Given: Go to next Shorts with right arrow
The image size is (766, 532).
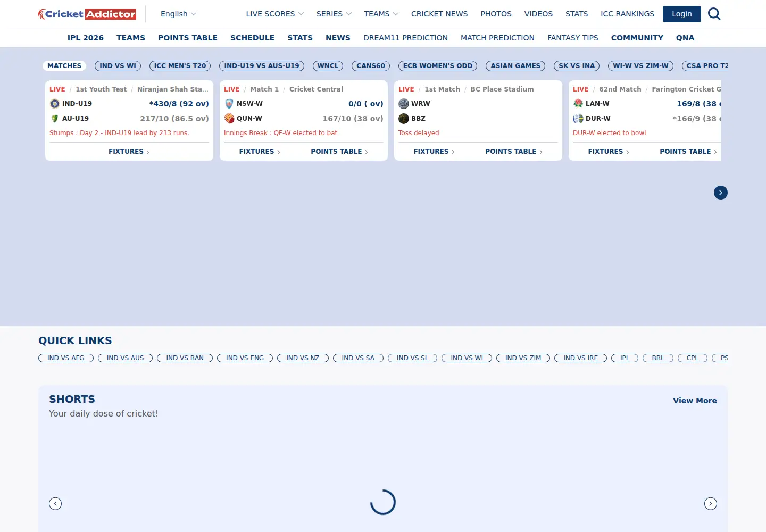Looking at the screenshot, I should (x=711, y=503).
